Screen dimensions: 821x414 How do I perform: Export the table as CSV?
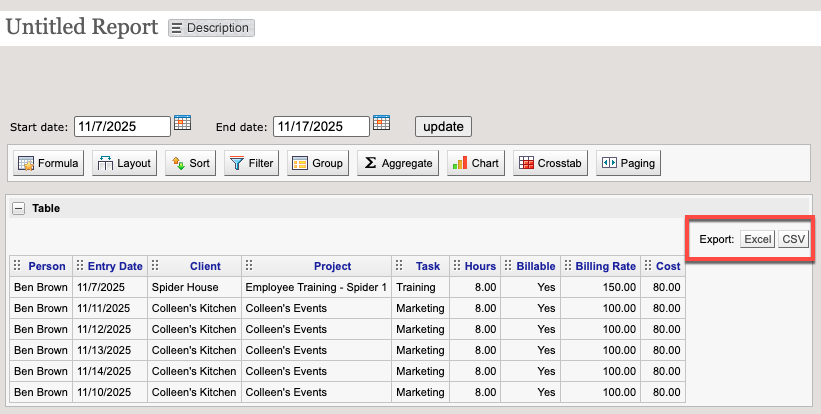click(x=793, y=239)
